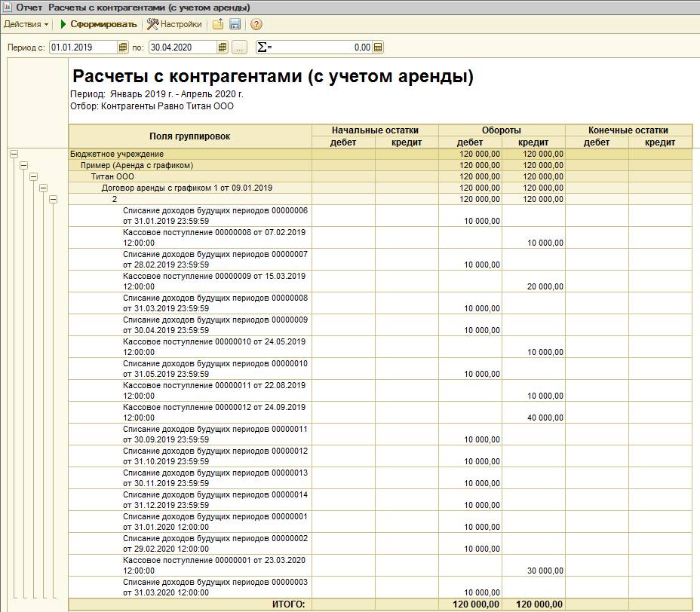The image size is (700, 612).
Task: Click the Обороты column header
Action: (502, 130)
